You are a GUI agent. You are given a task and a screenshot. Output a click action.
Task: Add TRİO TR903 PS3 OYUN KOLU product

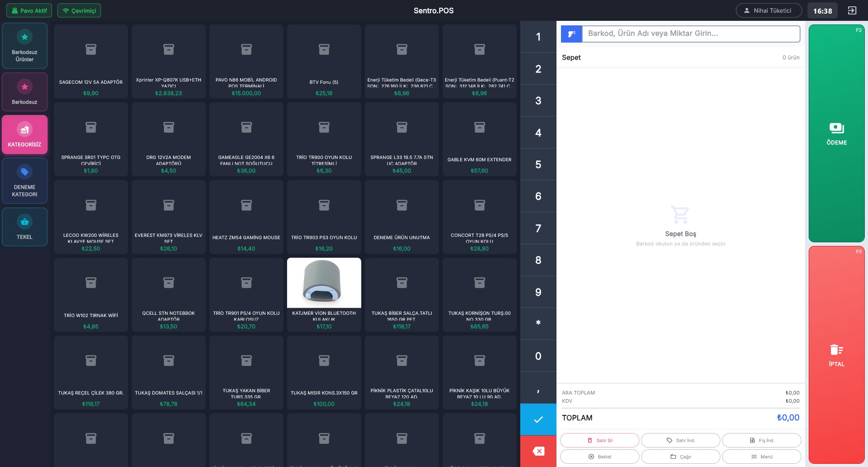(324, 217)
